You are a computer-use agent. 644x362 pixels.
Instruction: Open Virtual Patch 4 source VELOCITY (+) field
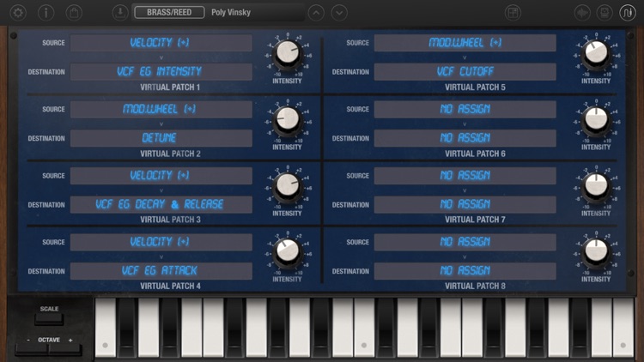point(161,242)
